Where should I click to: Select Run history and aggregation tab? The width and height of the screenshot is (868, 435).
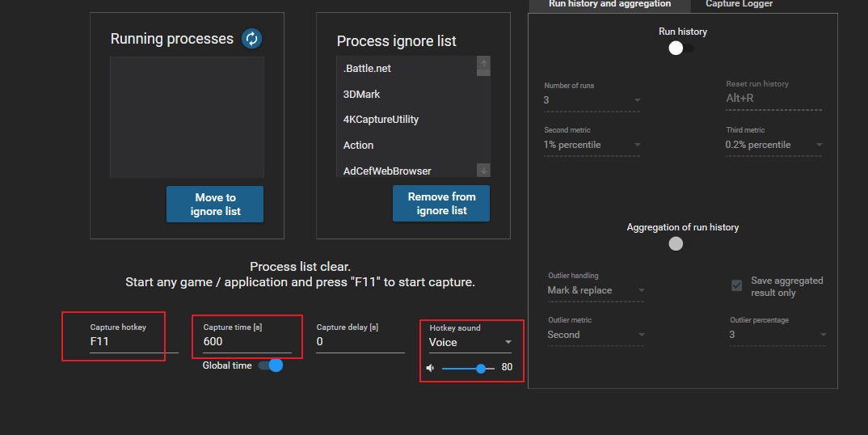(x=609, y=4)
